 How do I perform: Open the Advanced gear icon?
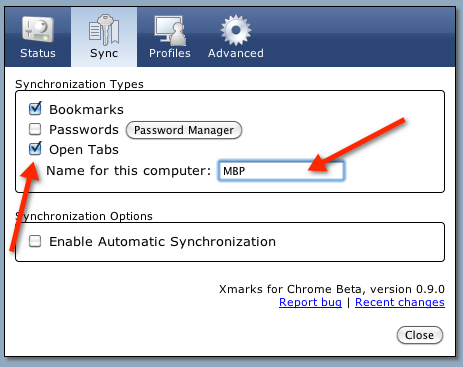pos(236,30)
